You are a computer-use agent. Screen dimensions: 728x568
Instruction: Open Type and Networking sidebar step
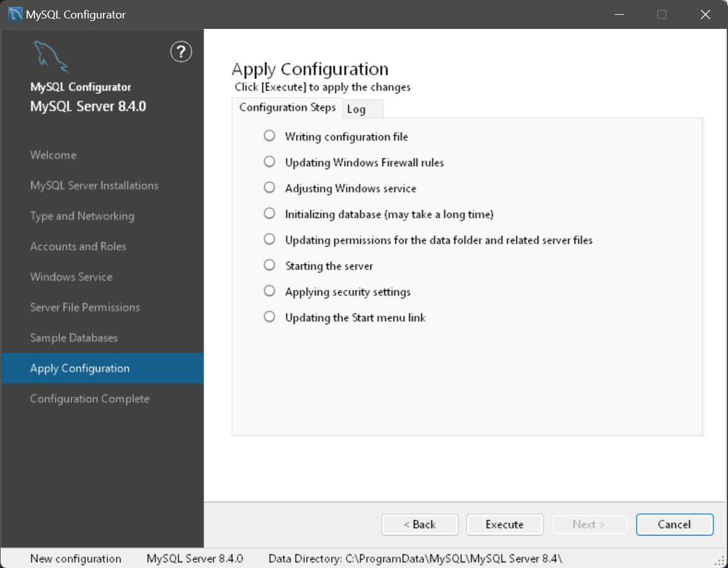pyautogui.click(x=82, y=216)
